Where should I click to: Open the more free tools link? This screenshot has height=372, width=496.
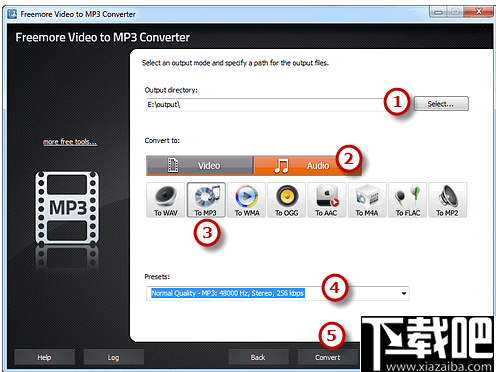(x=70, y=142)
